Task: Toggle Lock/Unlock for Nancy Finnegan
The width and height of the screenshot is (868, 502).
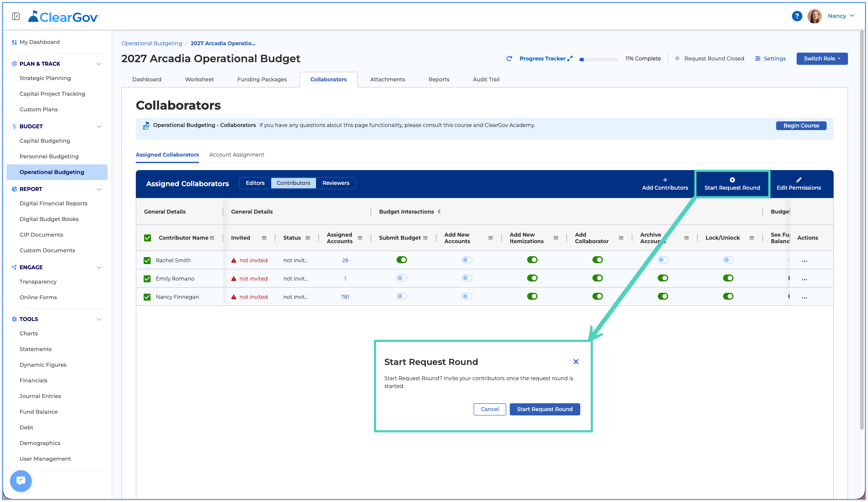Action: tap(728, 296)
